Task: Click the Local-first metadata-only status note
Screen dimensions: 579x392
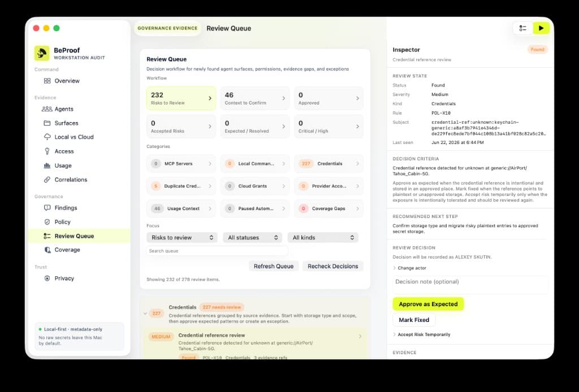Action: click(x=79, y=336)
